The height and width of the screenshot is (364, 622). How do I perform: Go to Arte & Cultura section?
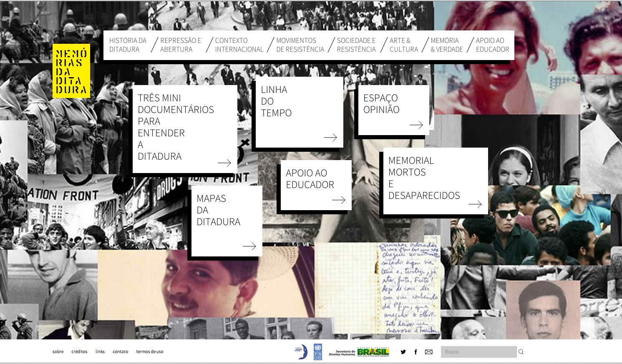[x=403, y=45]
